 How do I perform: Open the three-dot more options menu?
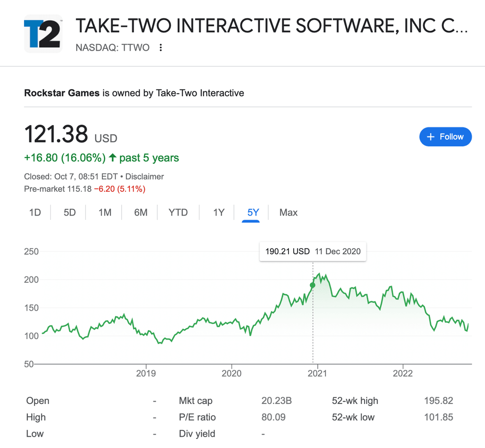[x=161, y=47]
